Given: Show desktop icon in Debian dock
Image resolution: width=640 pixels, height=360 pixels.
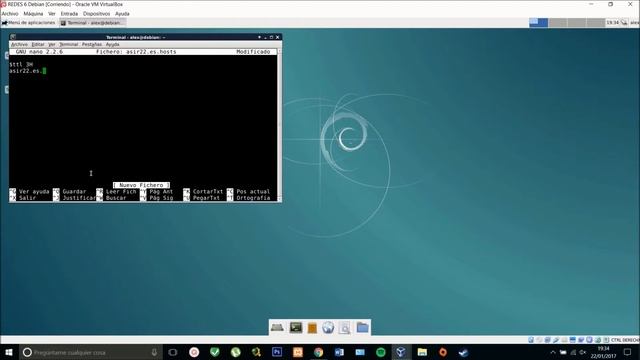Looking at the screenshot, I should (x=277, y=328).
